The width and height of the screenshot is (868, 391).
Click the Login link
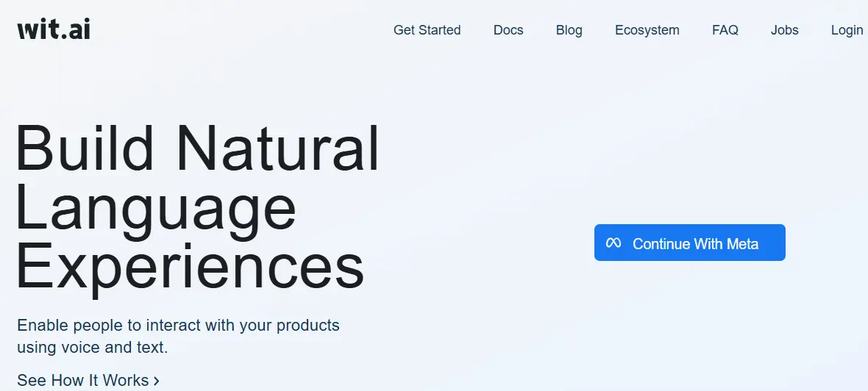click(x=847, y=30)
